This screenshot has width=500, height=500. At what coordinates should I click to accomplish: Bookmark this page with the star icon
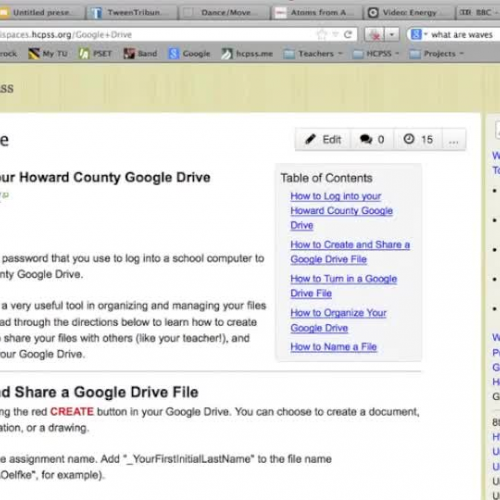[x=322, y=34]
